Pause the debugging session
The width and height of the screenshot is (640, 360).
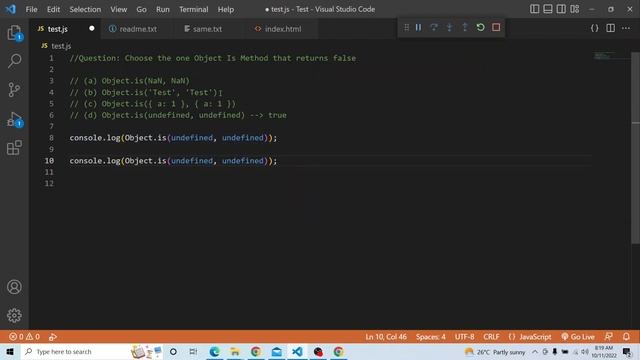pyautogui.click(x=418, y=27)
